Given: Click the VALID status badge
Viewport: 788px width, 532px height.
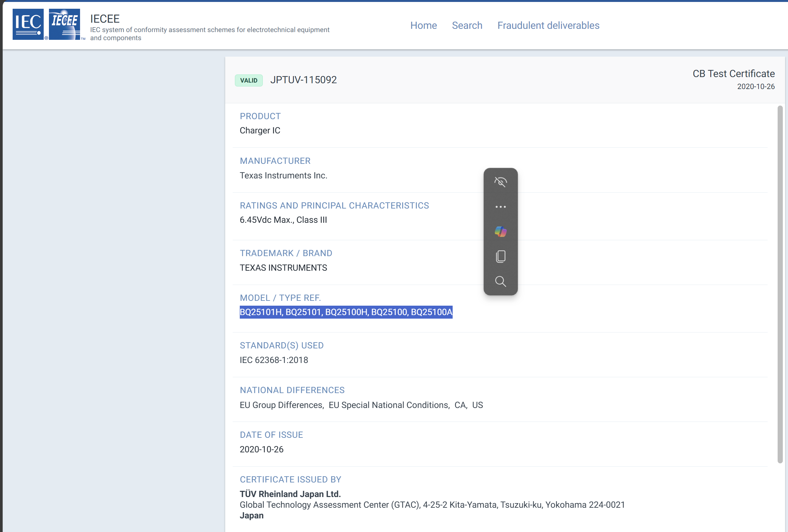Looking at the screenshot, I should (249, 80).
